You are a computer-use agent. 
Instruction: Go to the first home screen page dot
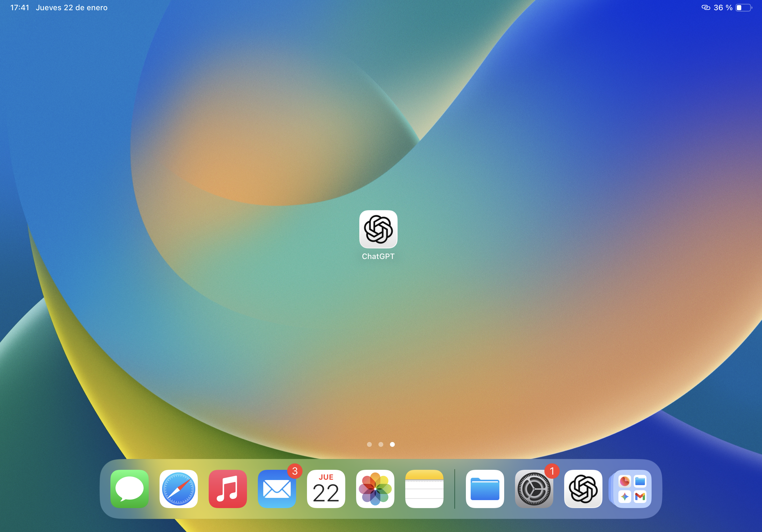[370, 444]
